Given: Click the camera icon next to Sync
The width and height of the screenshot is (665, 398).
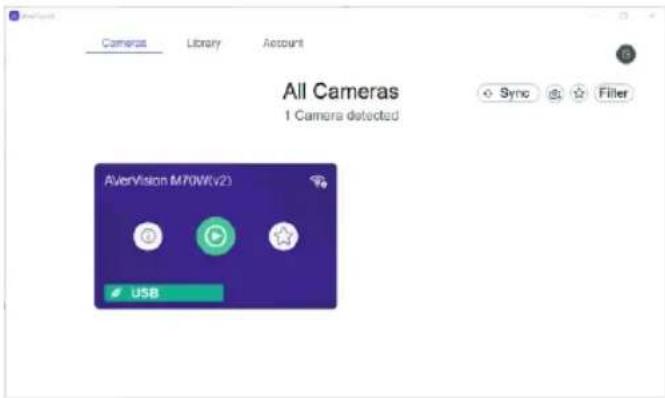Looking at the screenshot, I should (555, 93).
